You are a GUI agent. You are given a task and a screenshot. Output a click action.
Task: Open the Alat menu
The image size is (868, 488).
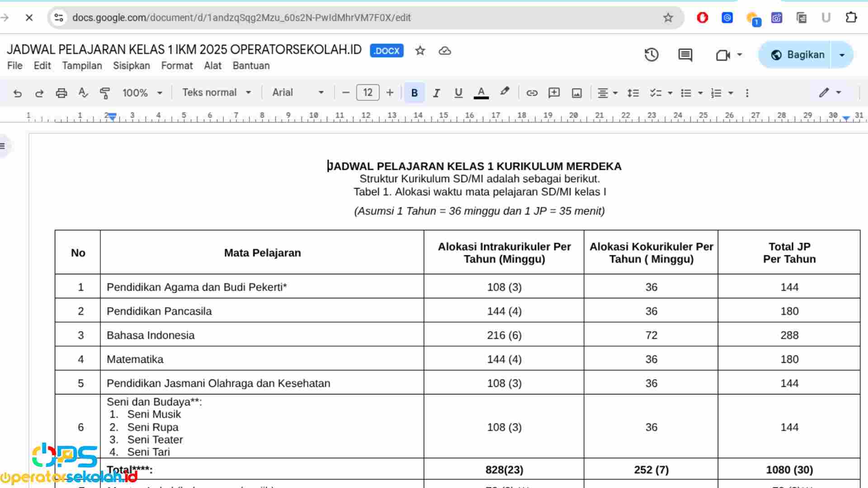coord(212,66)
